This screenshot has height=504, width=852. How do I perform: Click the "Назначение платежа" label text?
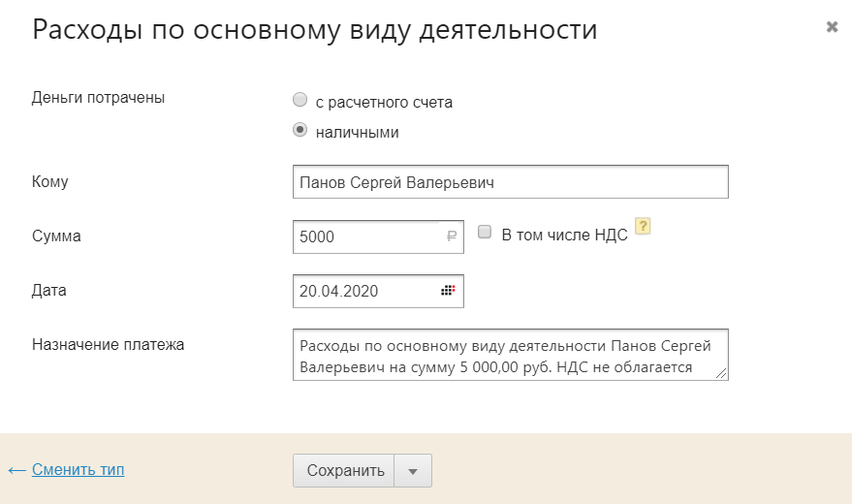coord(108,343)
